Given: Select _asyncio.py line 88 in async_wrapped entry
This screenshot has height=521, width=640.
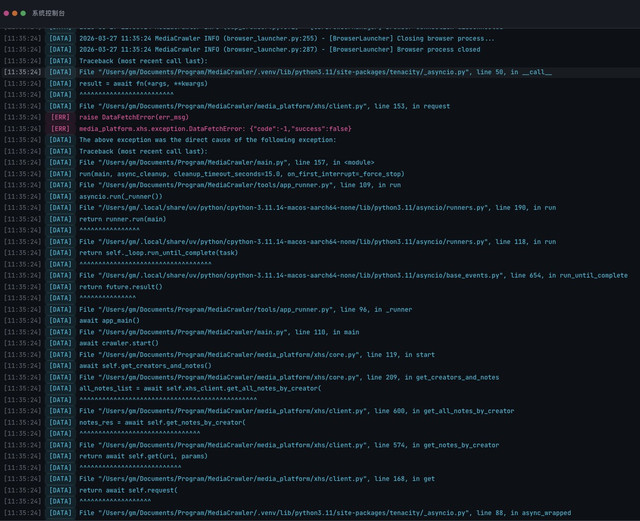Looking at the screenshot, I should point(325,513).
